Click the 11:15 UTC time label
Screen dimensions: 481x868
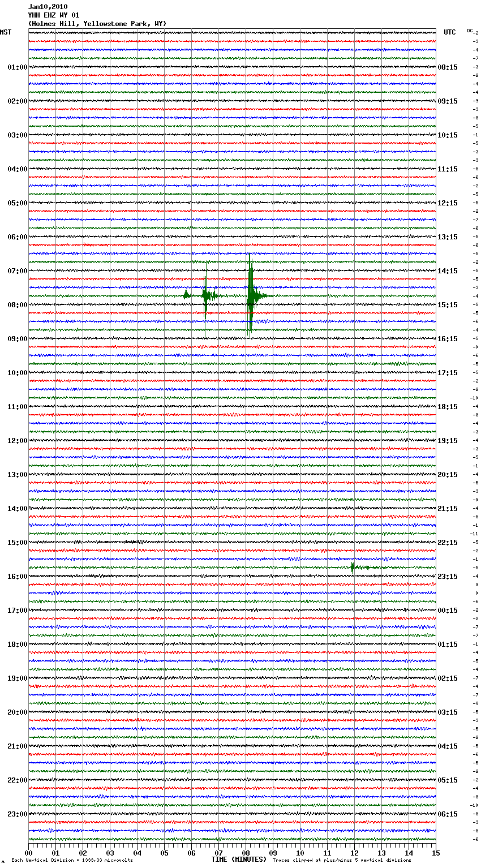pos(448,169)
